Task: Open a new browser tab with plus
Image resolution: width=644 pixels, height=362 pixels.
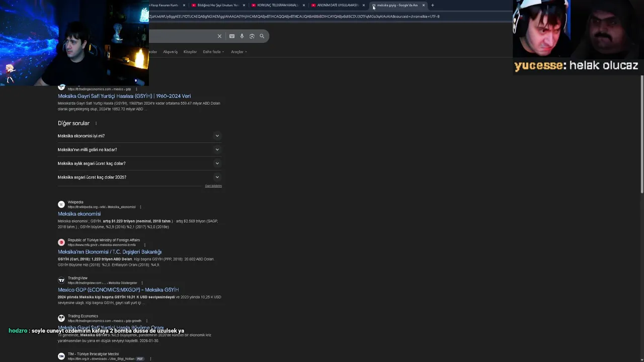Action: (433, 5)
